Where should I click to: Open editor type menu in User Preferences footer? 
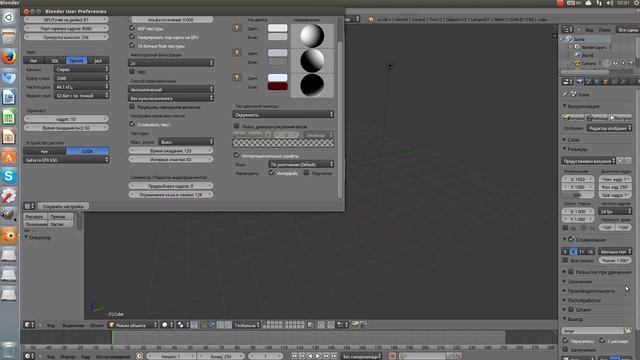pyautogui.click(x=29, y=206)
